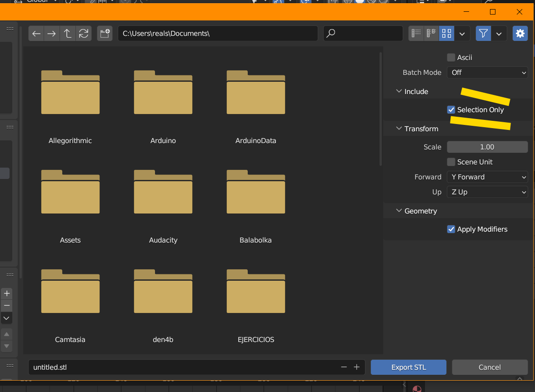Switch to horizontal list display mode
535x392 pixels.
[x=431, y=34]
